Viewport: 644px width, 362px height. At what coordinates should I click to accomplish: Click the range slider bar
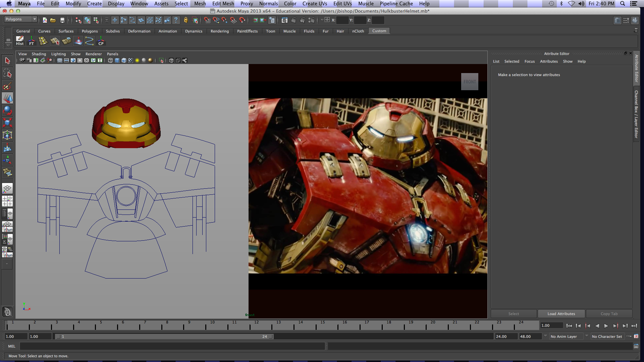[x=164, y=337]
